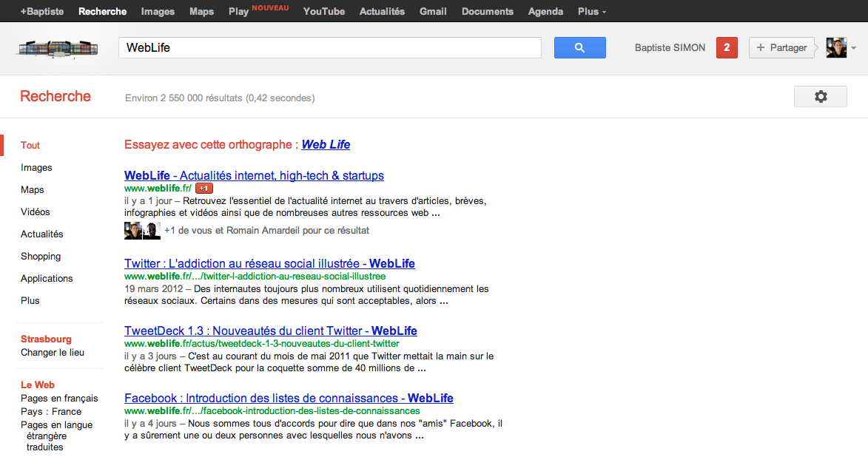The width and height of the screenshot is (868, 457).
Task: Open YouTube from the top navigation bar
Action: click(x=323, y=11)
